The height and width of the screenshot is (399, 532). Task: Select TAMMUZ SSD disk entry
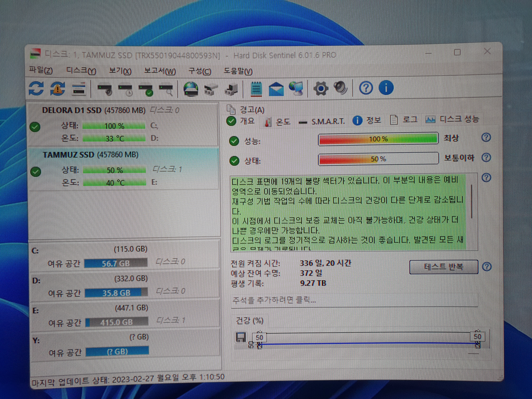pyautogui.click(x=124, y=169)
